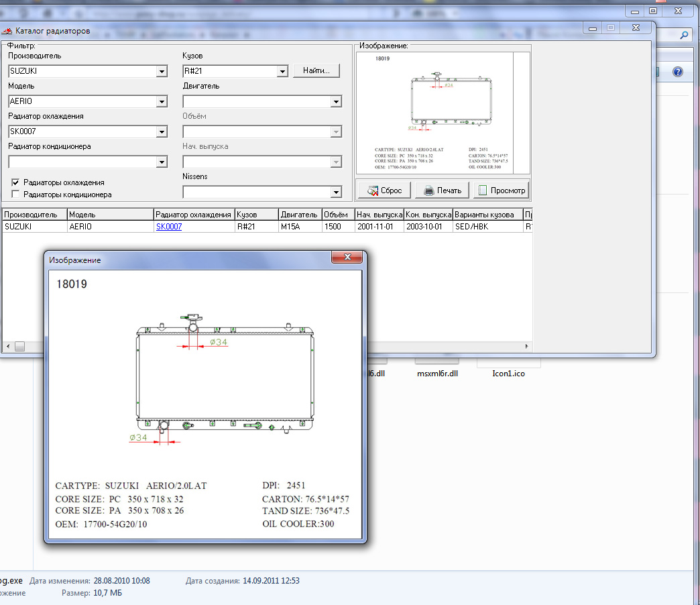This screenshot has height=605, width=700.
Task: Click the Explorer search magnifier icon
Action: (x=684, y=36)
